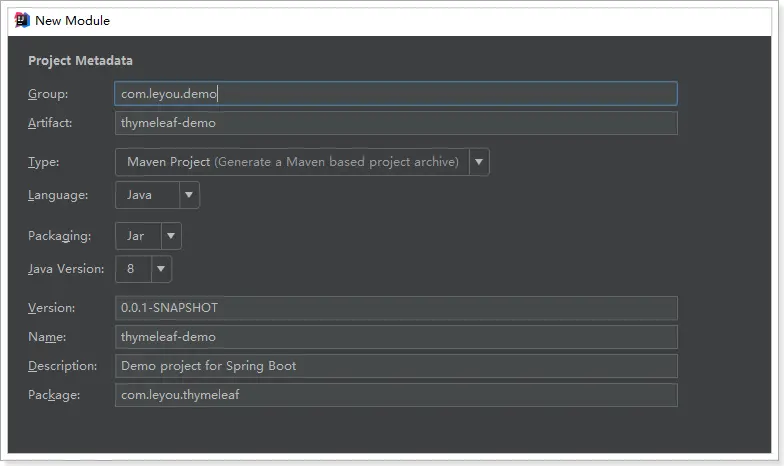Select the Maven Project type combo box

(x=292, y=162)
